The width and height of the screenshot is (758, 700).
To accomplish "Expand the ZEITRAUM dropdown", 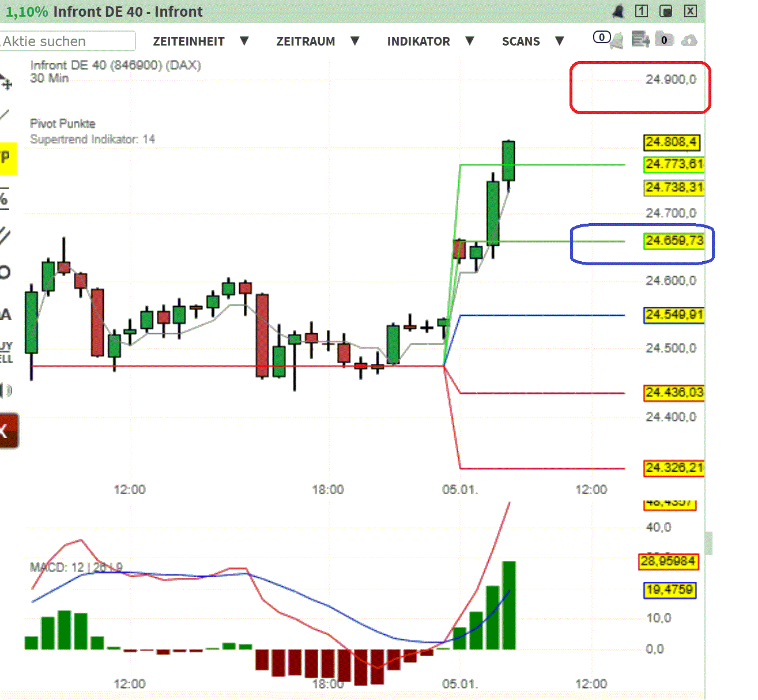I will [x=306, y=41].
